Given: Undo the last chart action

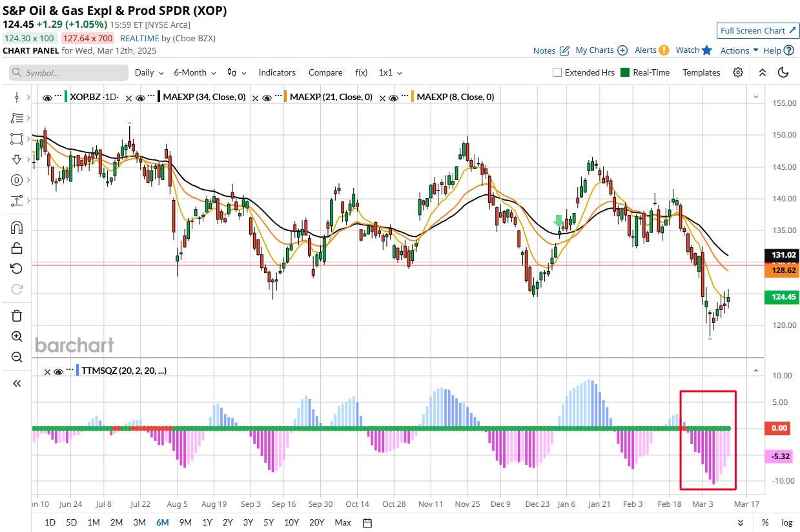Looking at the screenshot, I should [x=17, y=269].
